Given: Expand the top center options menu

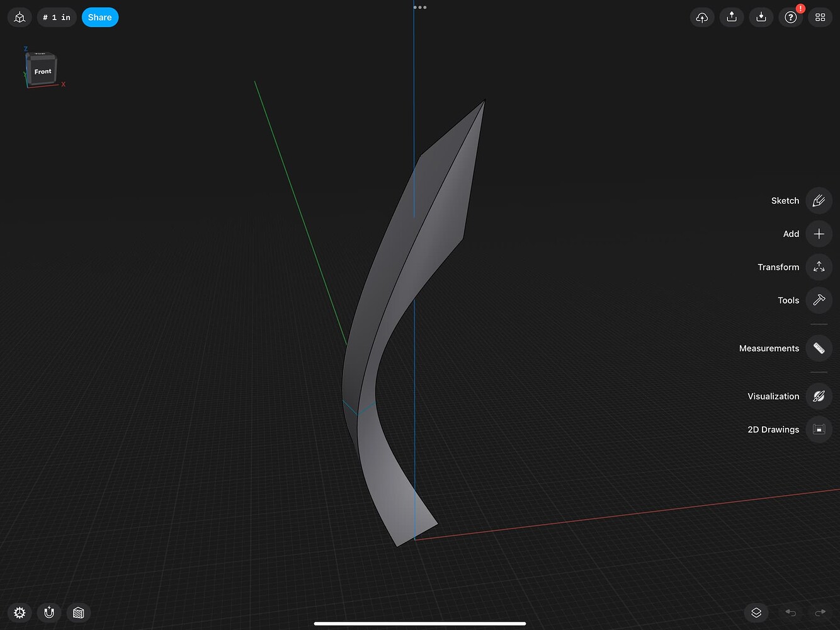Looking at the screenshot, I should click(x=419, y=7).
